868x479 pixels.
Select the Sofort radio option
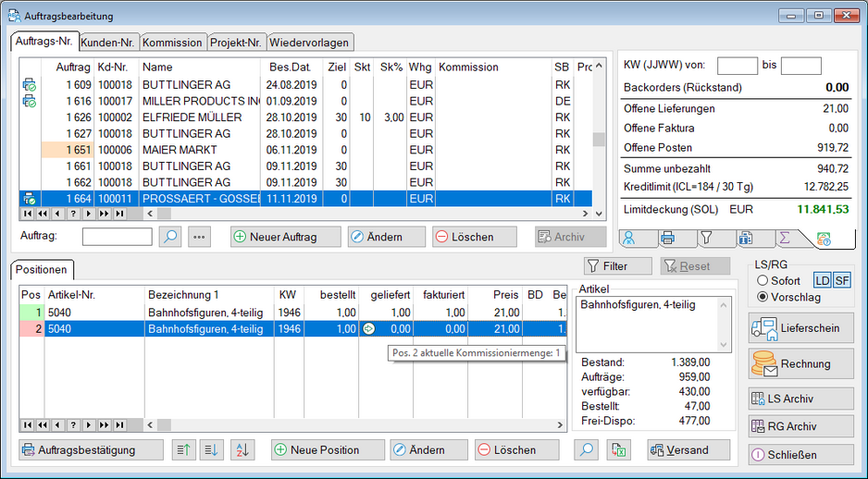(763, 280)
